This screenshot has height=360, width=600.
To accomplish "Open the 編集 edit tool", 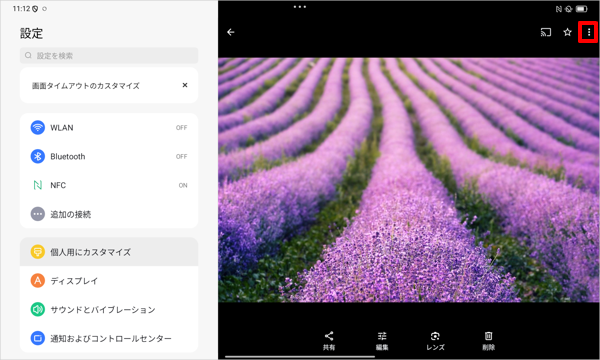I will pyautogui.click(x=382, y=341).
